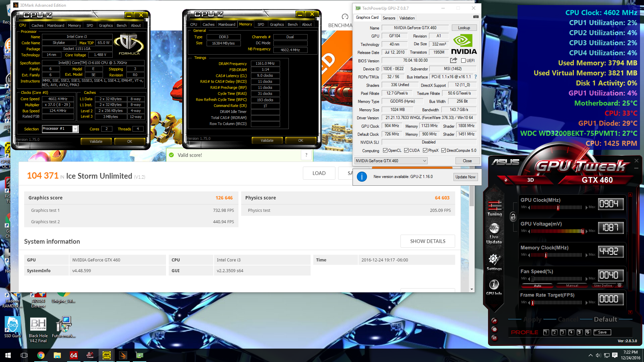Show hidden system tray icons

tap(590, 355)
